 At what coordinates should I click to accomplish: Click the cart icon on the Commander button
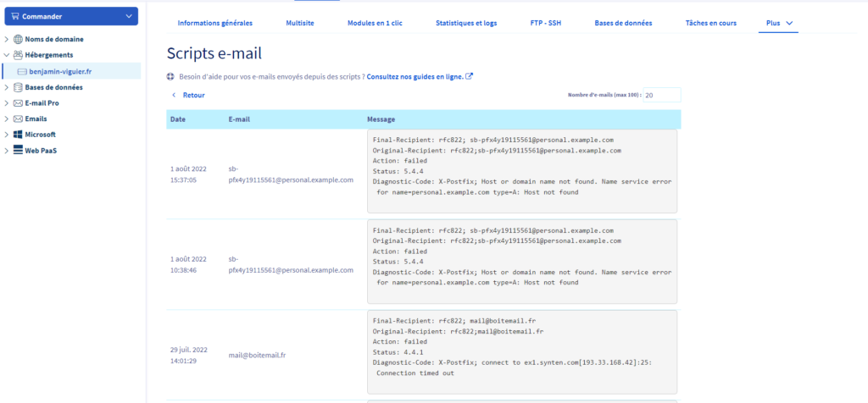[x=14, y=16]
